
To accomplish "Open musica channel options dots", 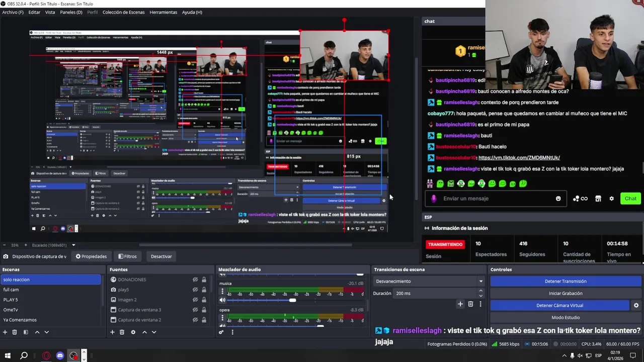I will point(222,291).
